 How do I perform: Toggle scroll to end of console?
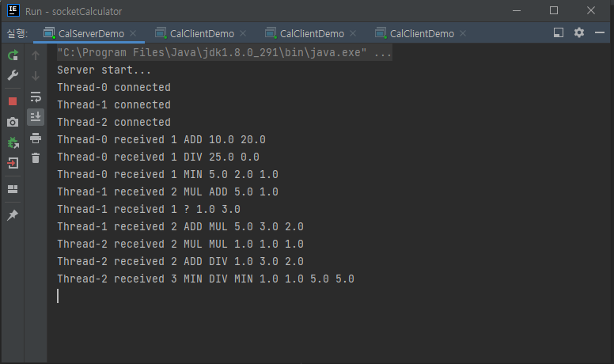[x=36, y=117]
